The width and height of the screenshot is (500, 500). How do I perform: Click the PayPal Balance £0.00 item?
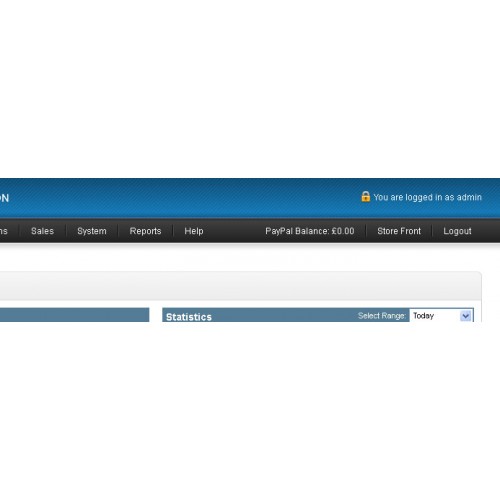tap(310, 231)
